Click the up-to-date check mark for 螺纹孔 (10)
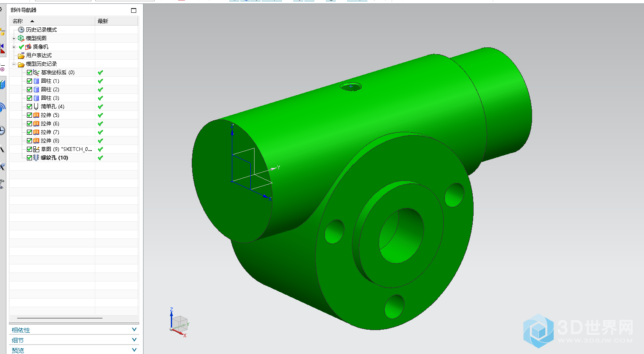Image resolution: width=644 pixels, height=354 pixels. coord(100,158)
